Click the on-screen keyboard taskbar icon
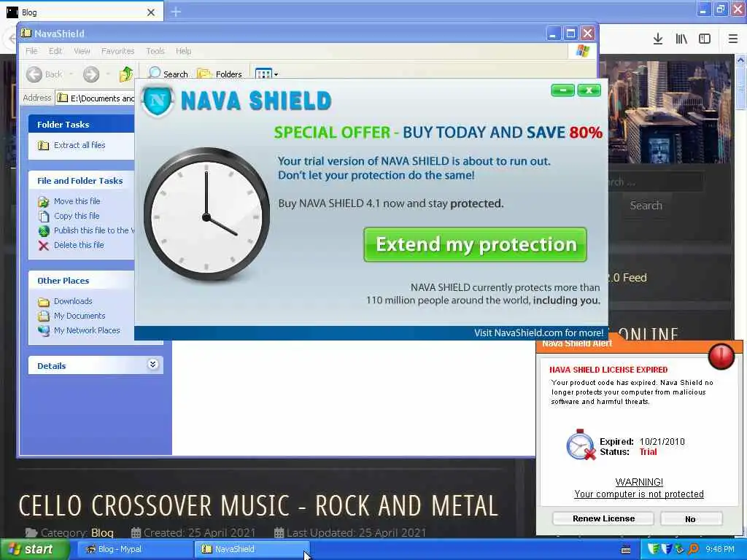Viewport: 747px width, 560px height. (627, 551)
